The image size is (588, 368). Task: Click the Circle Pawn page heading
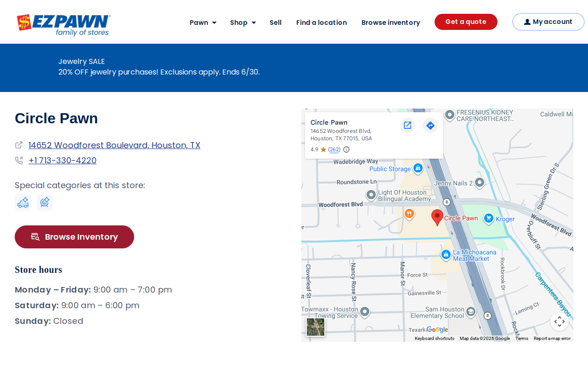(57, 118)
